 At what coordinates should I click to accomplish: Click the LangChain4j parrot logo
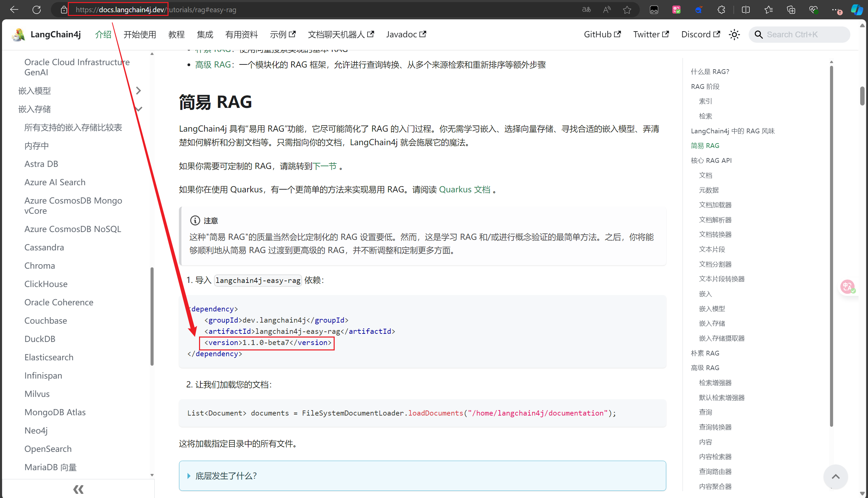point(18,34)
